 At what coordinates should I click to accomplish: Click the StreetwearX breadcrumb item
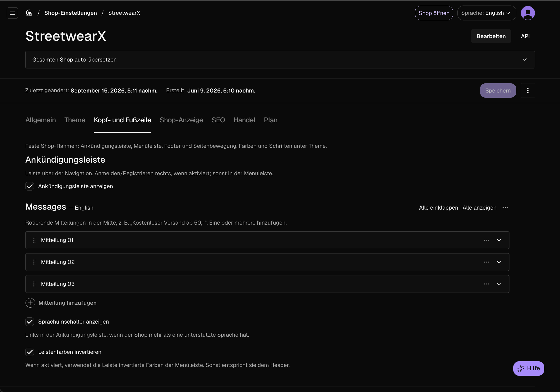point(124,13)
